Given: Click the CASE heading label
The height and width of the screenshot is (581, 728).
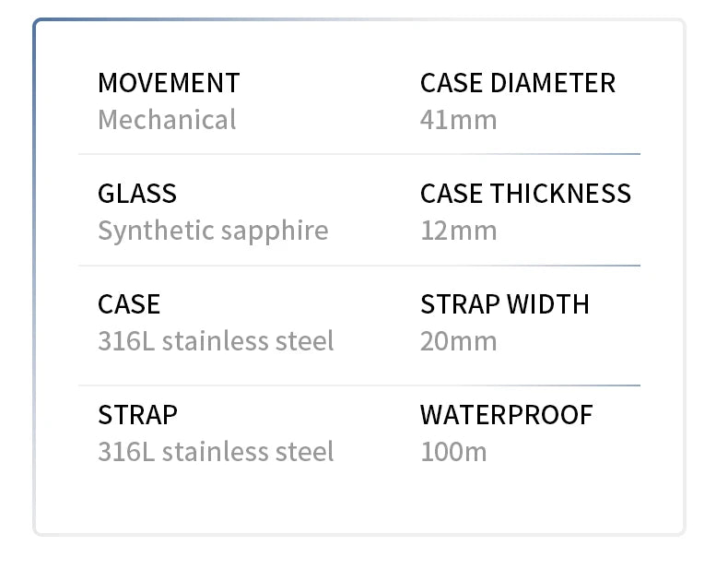Looking at the screenshot, I should pyautogui.click(x=129, y=304).
